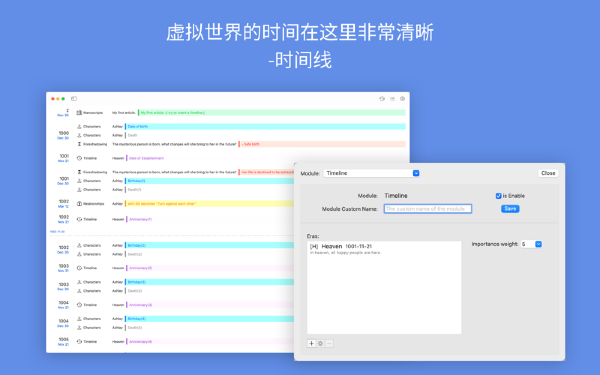Click the list view icon in main window toolbar
600x375 pixels.
(392, 99)
